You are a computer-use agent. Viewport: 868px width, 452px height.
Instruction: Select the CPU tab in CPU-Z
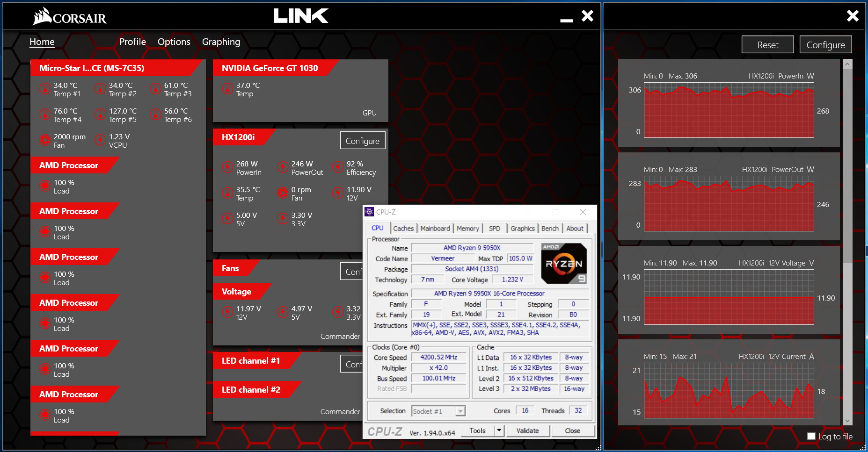coord(378,228)
